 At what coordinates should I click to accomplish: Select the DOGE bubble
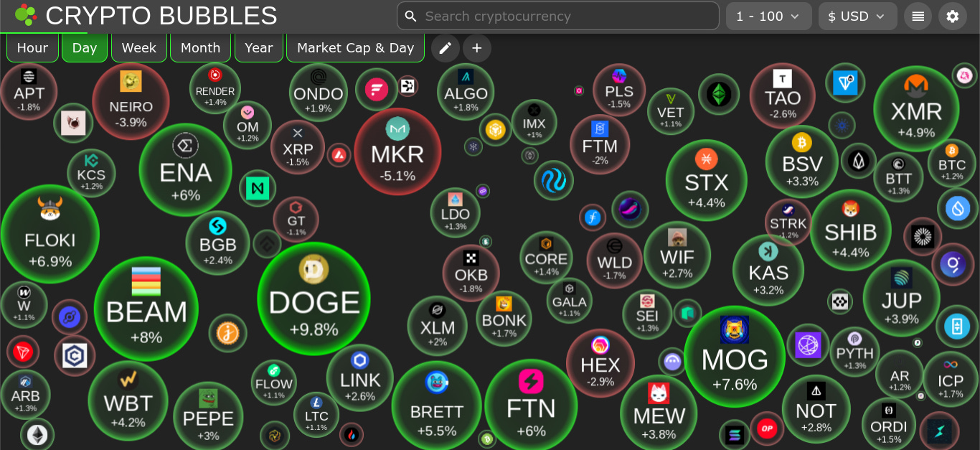(x=314, y=299)
